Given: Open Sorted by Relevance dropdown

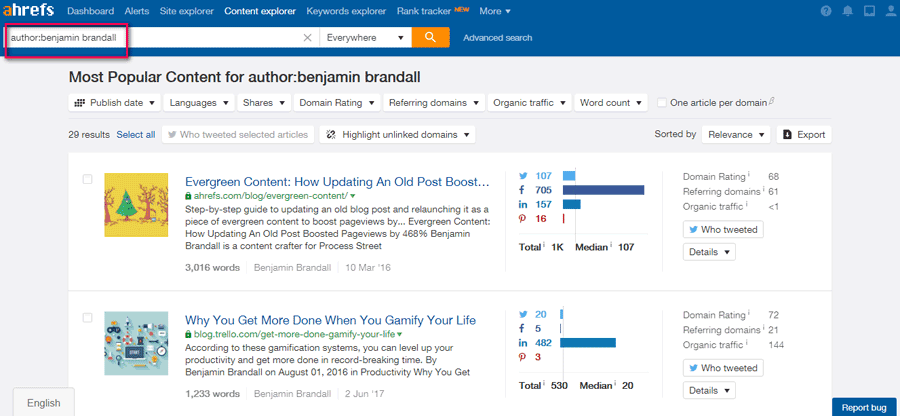Looking at the screenshot, I should coord(736,135).
